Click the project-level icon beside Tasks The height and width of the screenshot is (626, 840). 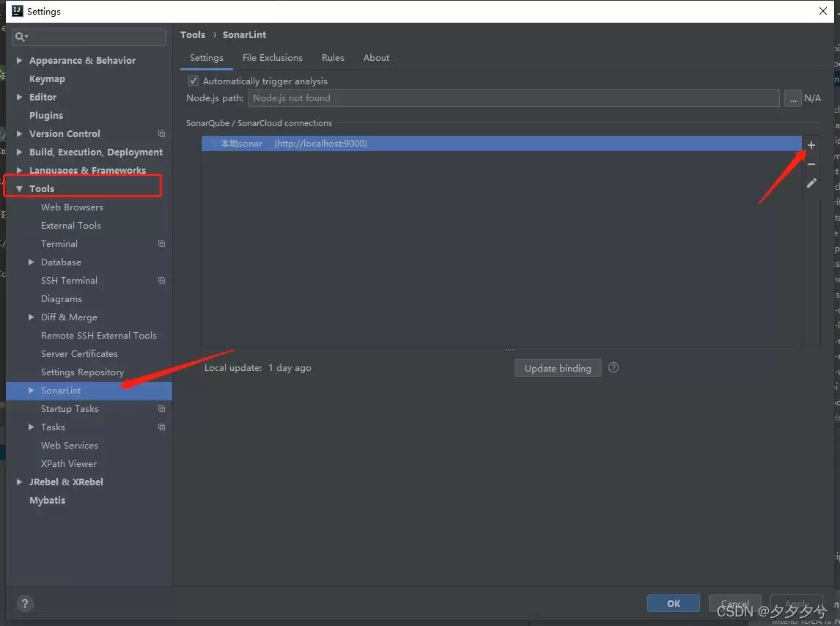161,427
